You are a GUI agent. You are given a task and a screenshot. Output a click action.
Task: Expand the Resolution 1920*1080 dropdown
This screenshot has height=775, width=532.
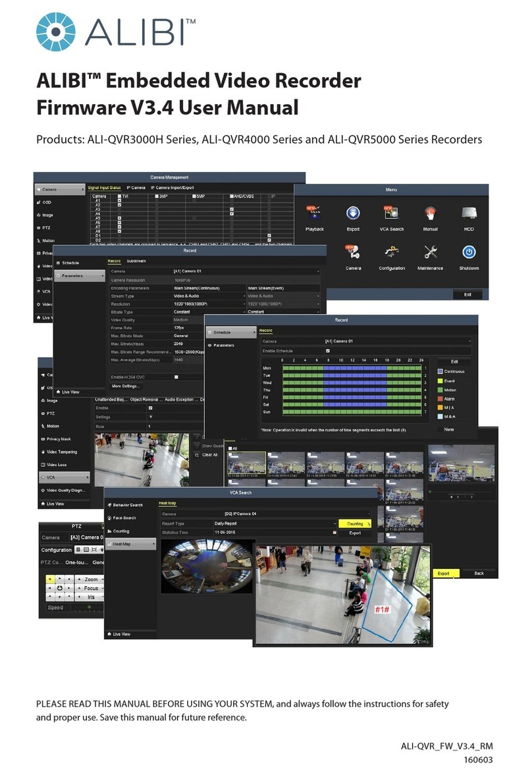point(209,304)
